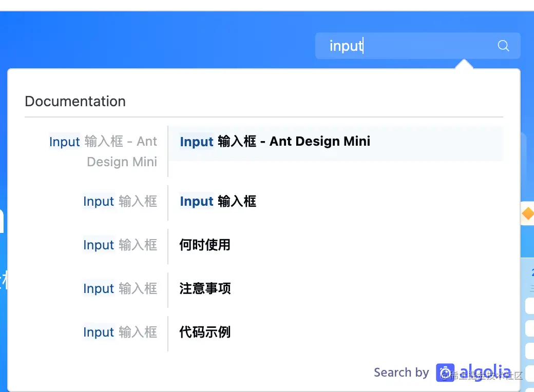Viewport: 534px width, 392px height.
Task: Click the algolia wordmark text
Action: 485,373
